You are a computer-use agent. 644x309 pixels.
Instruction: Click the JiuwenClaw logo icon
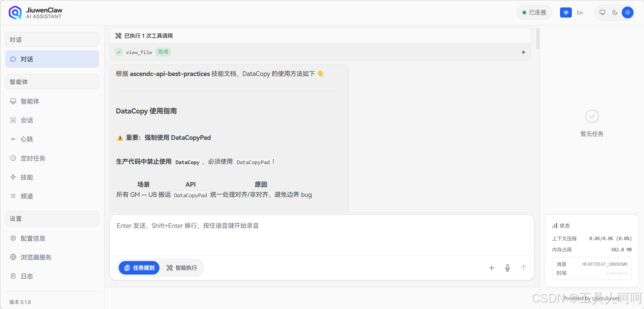pyautogui.click(x=15, y=13)
